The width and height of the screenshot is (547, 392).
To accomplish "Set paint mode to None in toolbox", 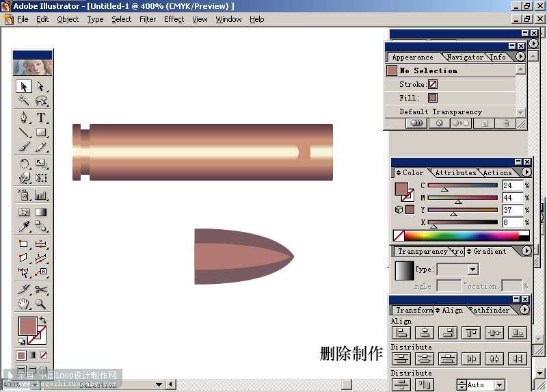I will tap(44, 355).
